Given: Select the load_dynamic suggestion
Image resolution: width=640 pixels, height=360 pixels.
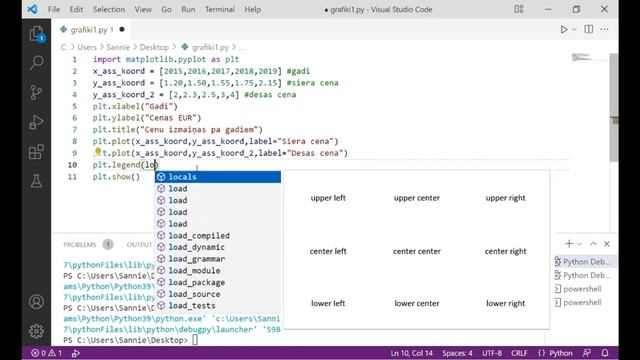Looking at the screenshot, I should [218, 247].
